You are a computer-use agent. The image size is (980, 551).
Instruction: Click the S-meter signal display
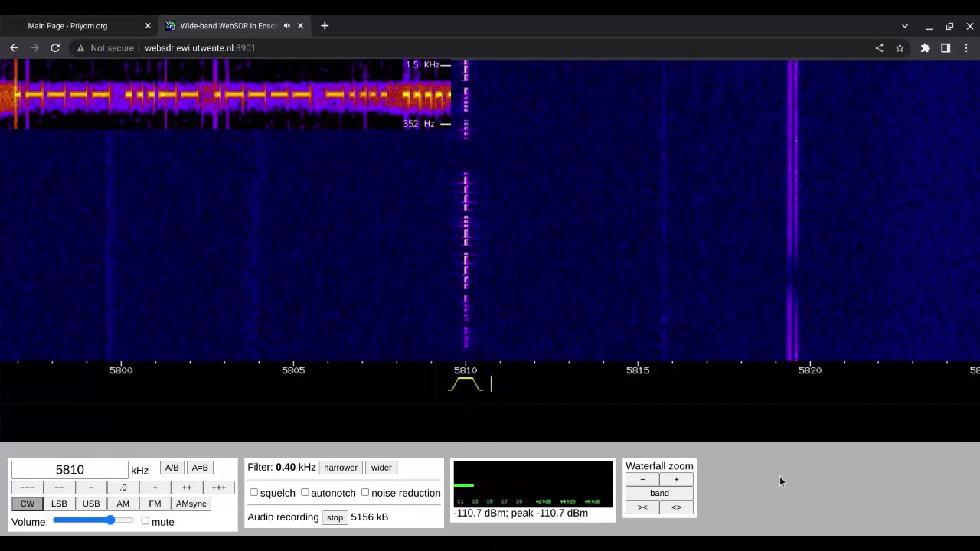(534, 484)
